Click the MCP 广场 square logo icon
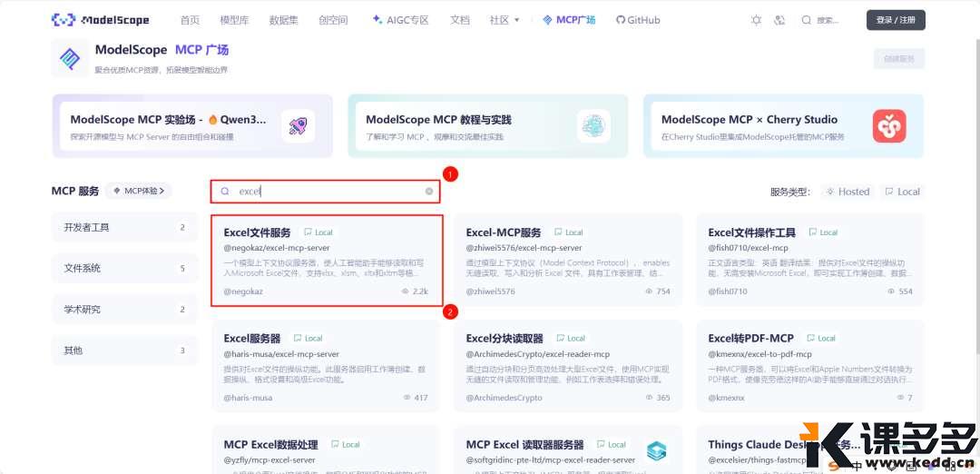This screenshot has width=980, height=474. (69, 58)
